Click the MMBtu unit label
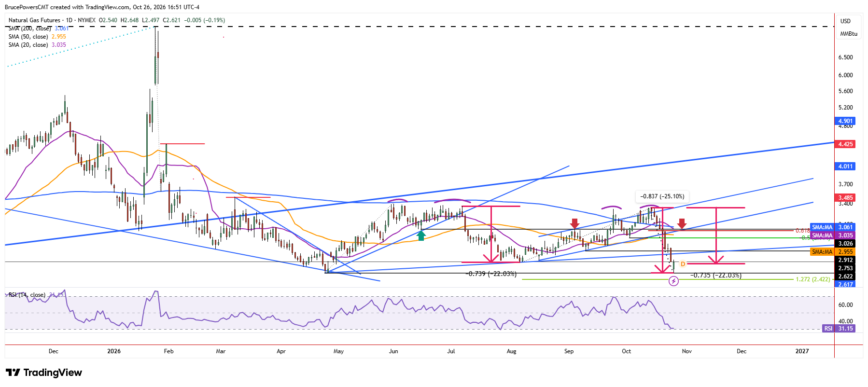Viewport: 868px width, 387px height. coord(849,34)
